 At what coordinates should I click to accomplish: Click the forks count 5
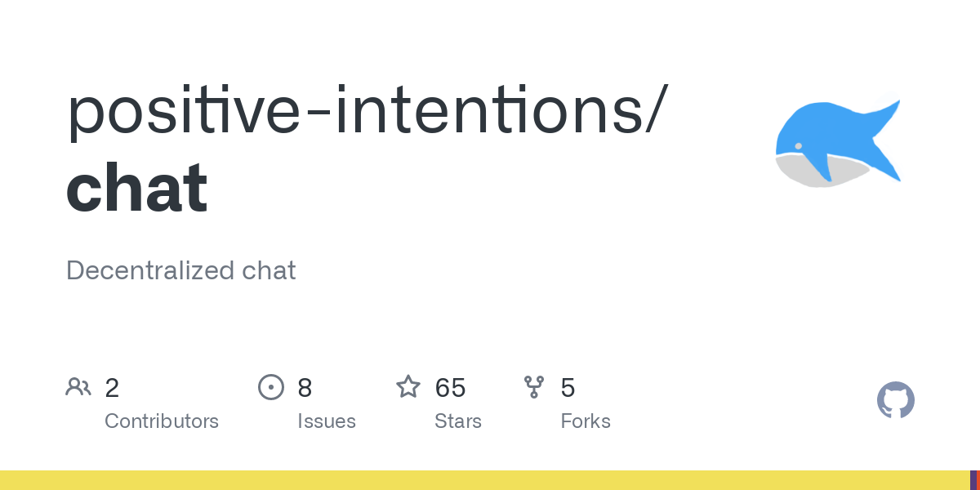(x=568, y=388)
